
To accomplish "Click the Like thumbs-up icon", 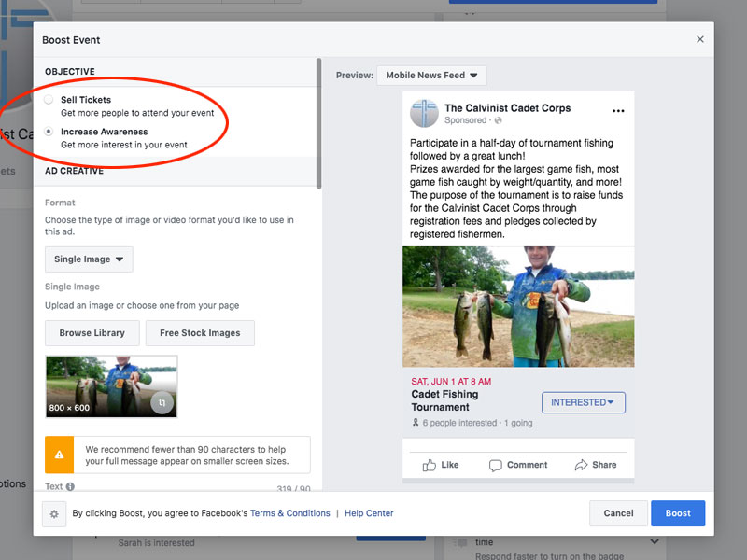I will [429, 465].
